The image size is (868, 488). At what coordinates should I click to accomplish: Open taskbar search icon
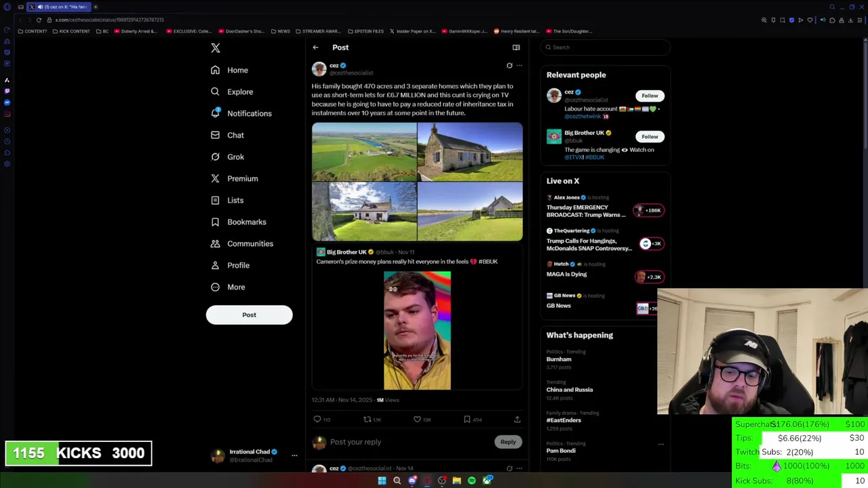pos(397,481)
